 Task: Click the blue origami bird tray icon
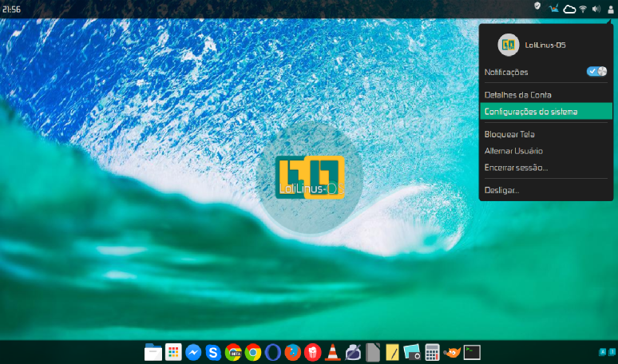(x=554, y=8)
